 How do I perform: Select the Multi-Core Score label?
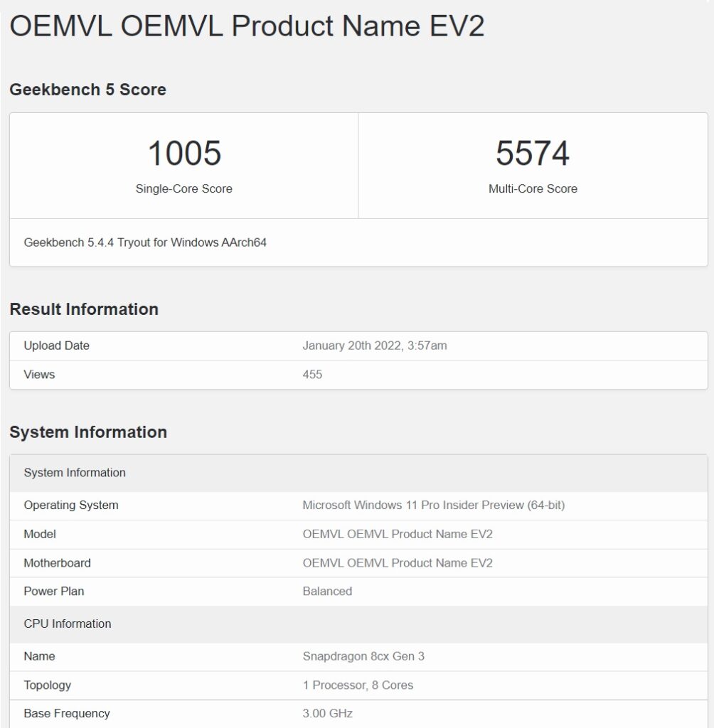point(533,189)
